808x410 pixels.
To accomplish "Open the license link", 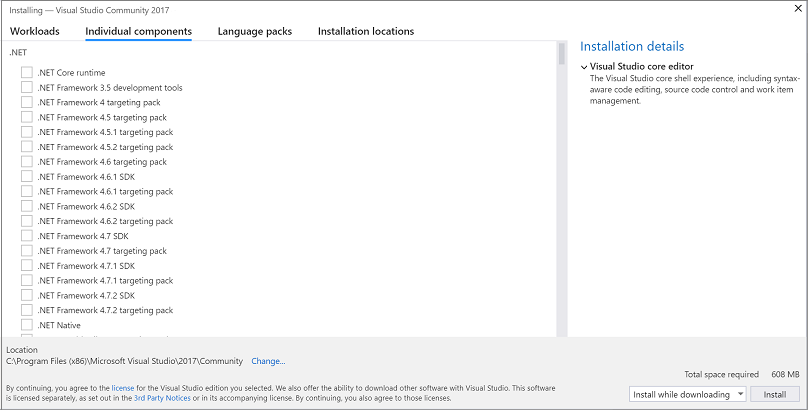I will coord(122,387).
